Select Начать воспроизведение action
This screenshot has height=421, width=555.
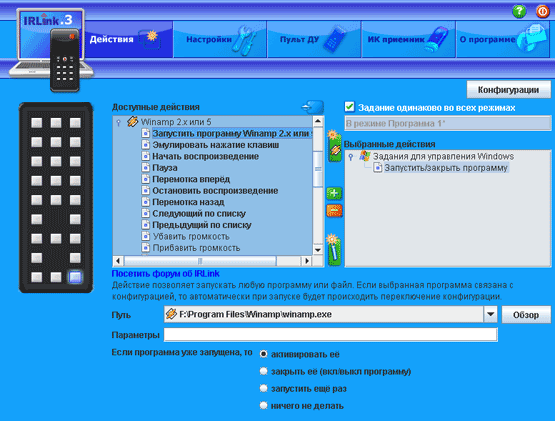205,156
